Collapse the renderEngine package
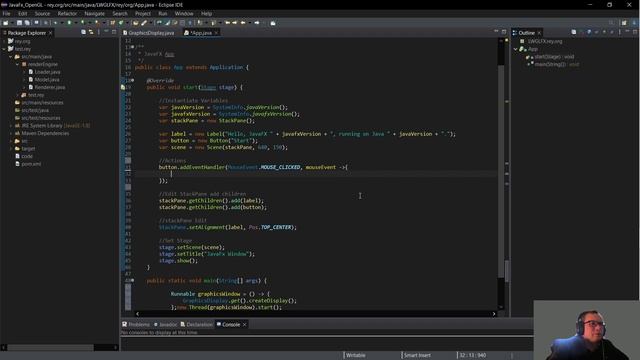The height and width of the screenshot is (360, 640). tap(18, 64)
